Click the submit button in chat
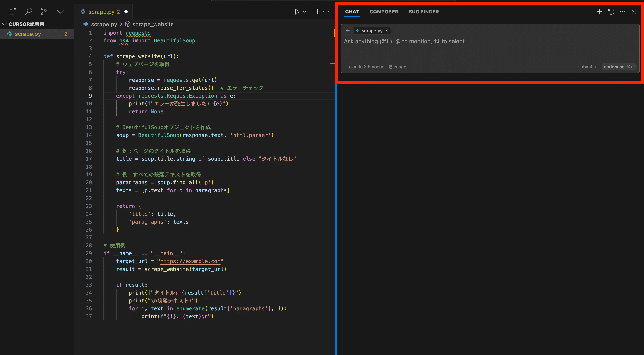644x355 pixels. pos(588,67)
